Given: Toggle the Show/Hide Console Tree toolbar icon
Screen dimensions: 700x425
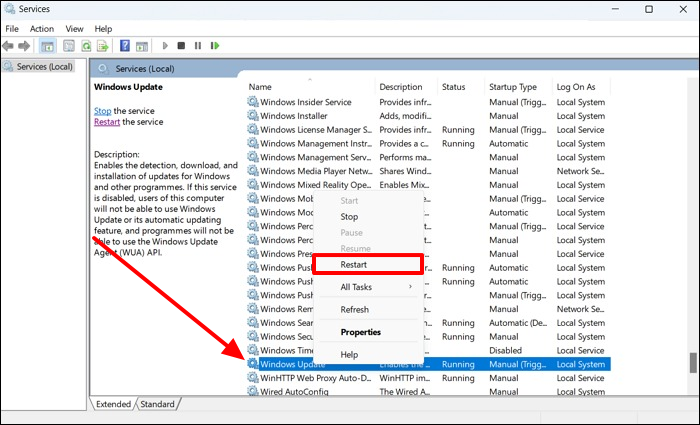Looking at the screenshot, I should click(x=47, y=46).
